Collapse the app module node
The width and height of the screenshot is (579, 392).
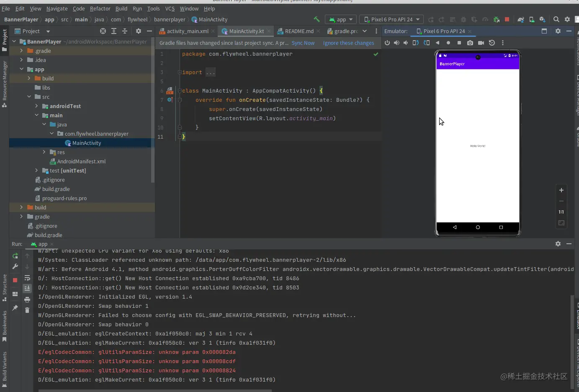21,69
